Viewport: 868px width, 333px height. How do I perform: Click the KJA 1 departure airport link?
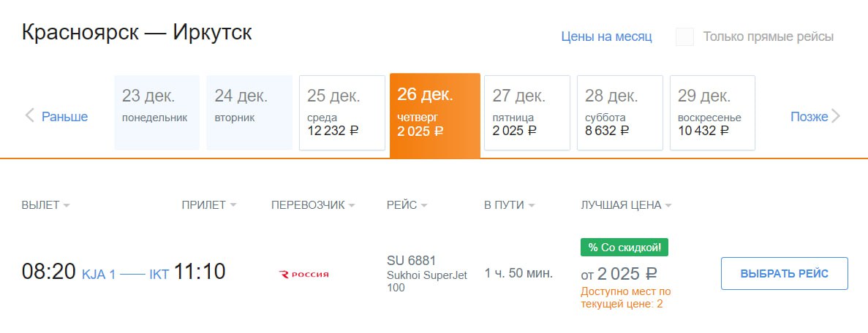tap(99, 275)
